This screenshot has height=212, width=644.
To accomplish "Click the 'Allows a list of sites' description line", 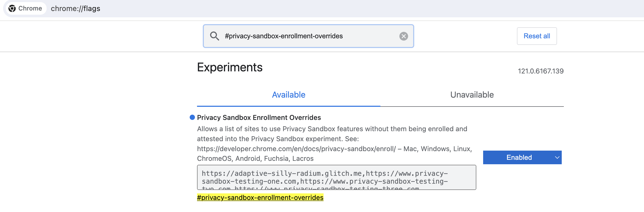I will tap(332, 129).
